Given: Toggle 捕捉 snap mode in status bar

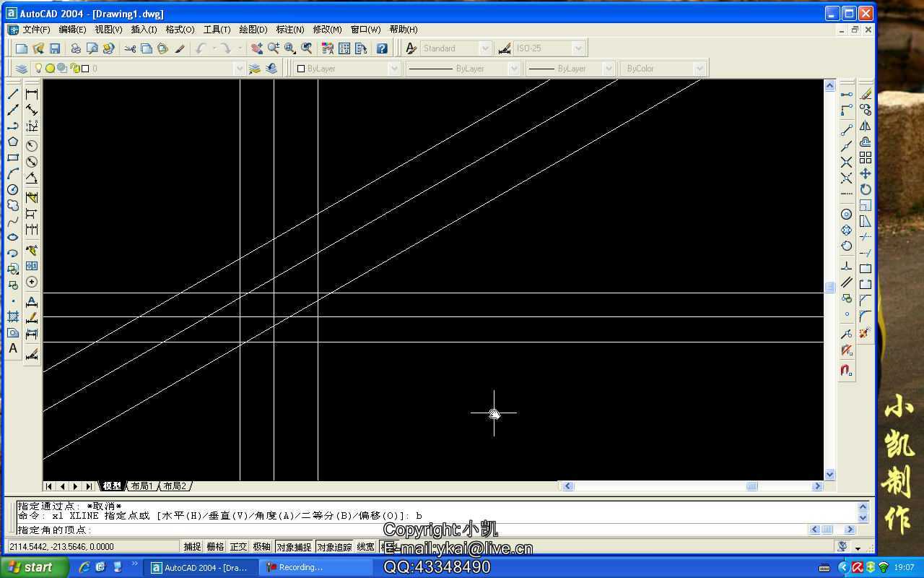Looking at the screenshot, I should (x=192, y=547).
